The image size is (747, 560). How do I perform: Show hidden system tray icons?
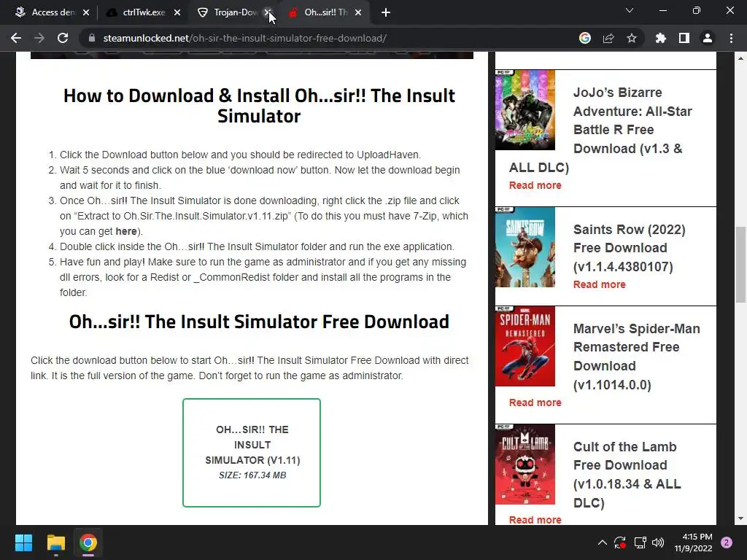[x=602, y=542]
